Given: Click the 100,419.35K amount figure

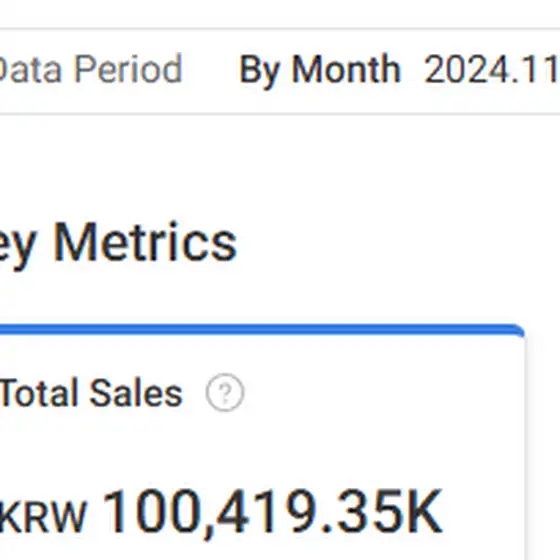Looking at the screenshot, I should click(273, 512).
